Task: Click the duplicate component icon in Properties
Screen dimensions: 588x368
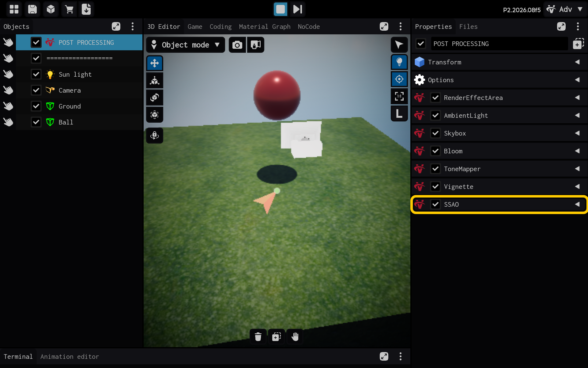Action: 578,44
